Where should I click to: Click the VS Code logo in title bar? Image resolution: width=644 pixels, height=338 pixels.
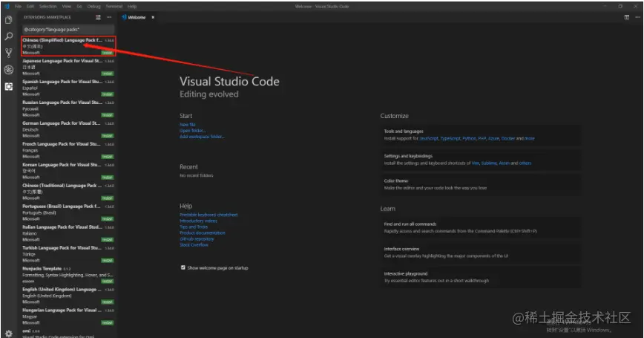click(x=6, y=6)
